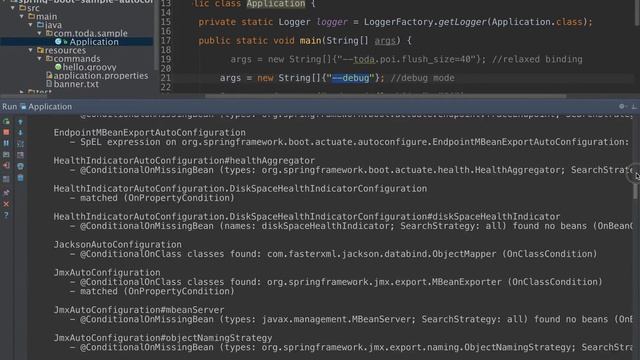
Task: Click the hello.groovy file icon
Action: coord(58,67)
